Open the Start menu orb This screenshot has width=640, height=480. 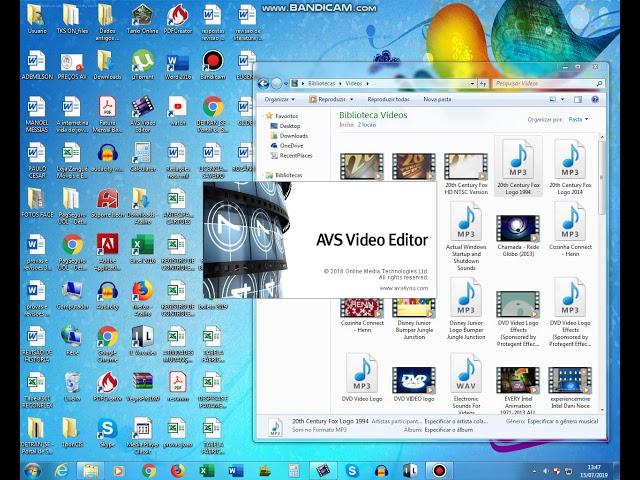point(31,469)
